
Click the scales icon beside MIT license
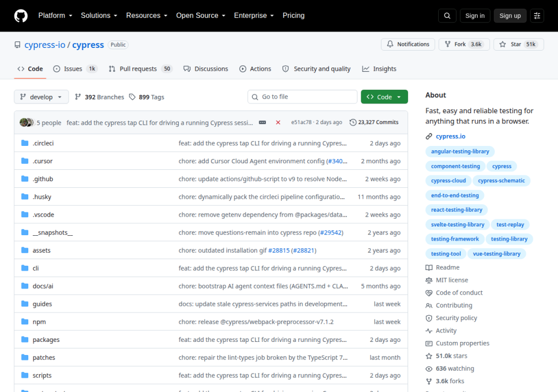click(429, 280)
